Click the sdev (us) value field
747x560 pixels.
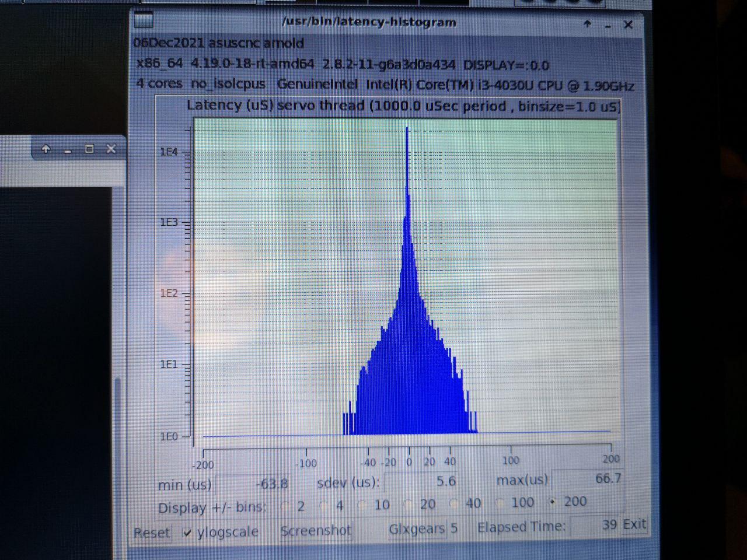point(421,481)
